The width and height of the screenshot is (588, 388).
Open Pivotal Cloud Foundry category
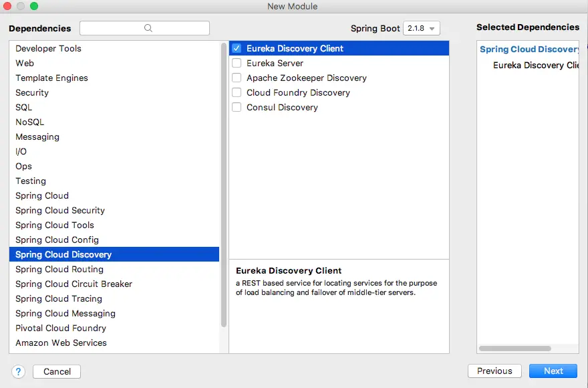(x=114, y=328)
